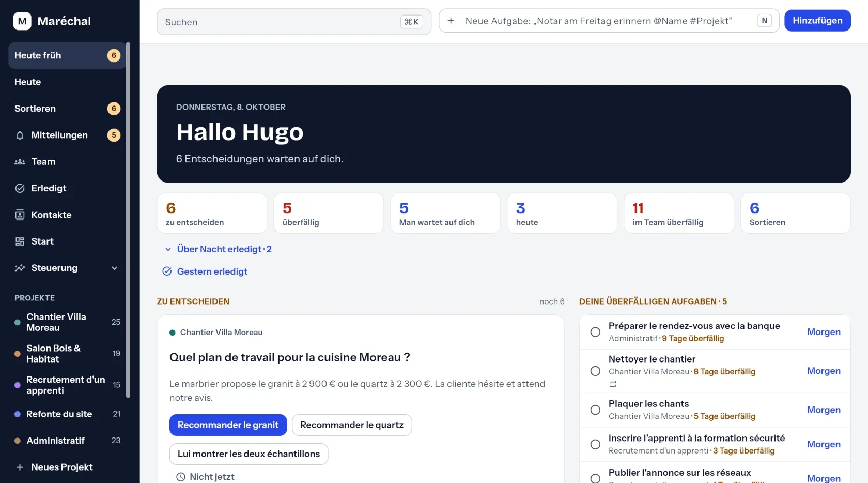
Task: Mark 'Préparer le rendez-vous avec la banque' done
Action: pyautogui.click(x=595, y=332)
